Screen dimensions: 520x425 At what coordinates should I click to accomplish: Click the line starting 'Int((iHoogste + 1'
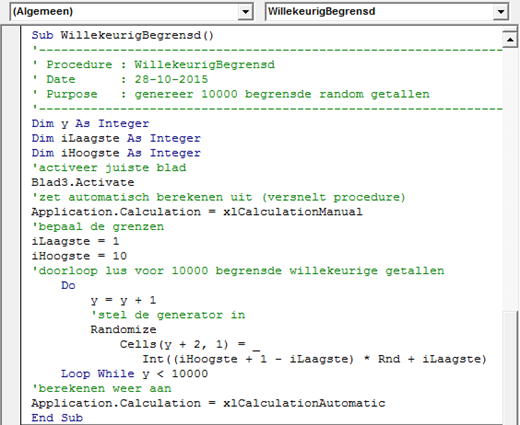tap(315, 359)
